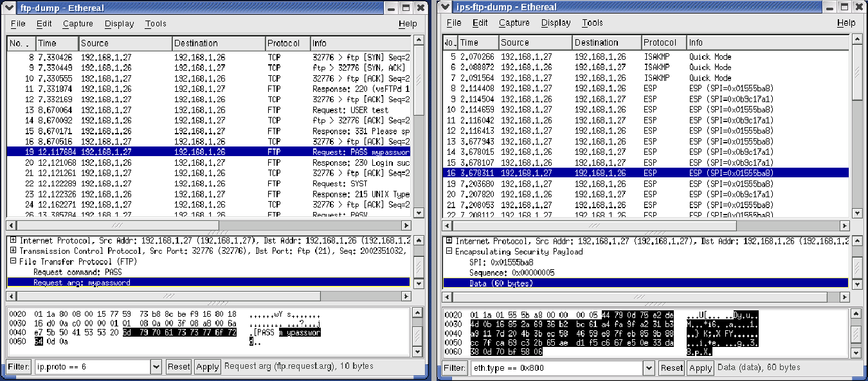Open Capture menu in ftp-dump window

(78, 24)
